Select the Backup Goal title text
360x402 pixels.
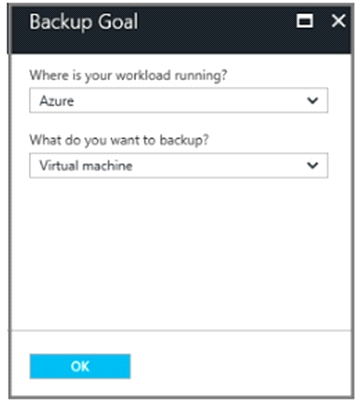pos(84,22)
